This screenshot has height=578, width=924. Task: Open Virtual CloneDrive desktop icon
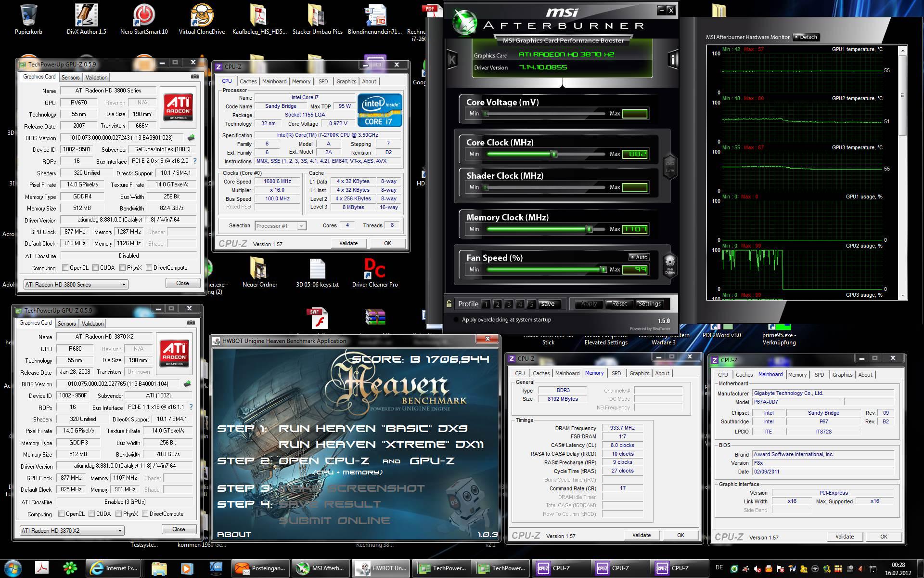pos(202,18)
